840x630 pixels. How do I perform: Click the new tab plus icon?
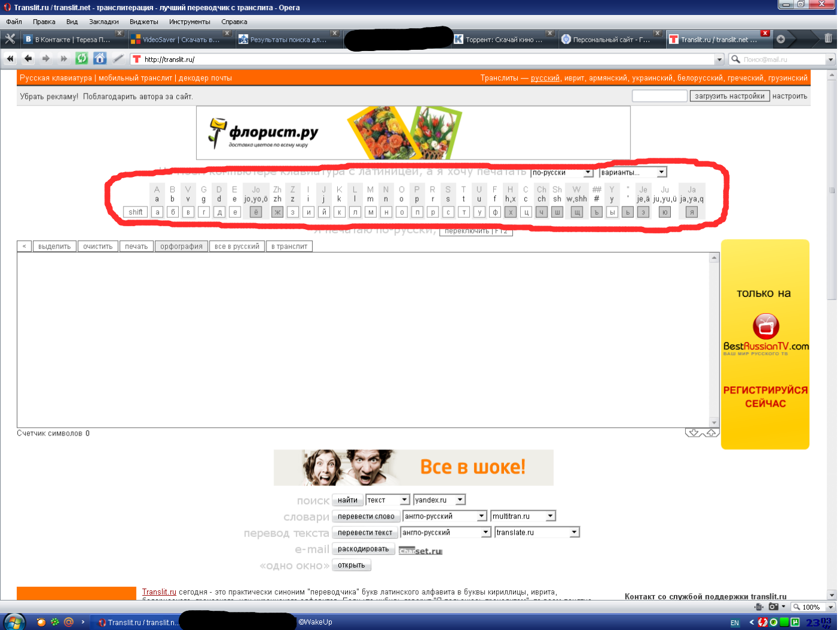coord(781,39)
